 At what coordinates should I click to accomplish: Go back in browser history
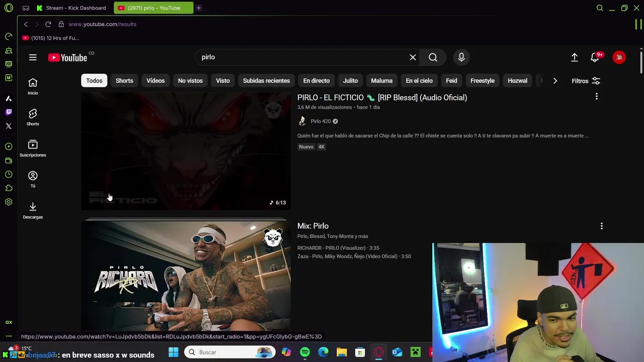(x=26, y=24)
